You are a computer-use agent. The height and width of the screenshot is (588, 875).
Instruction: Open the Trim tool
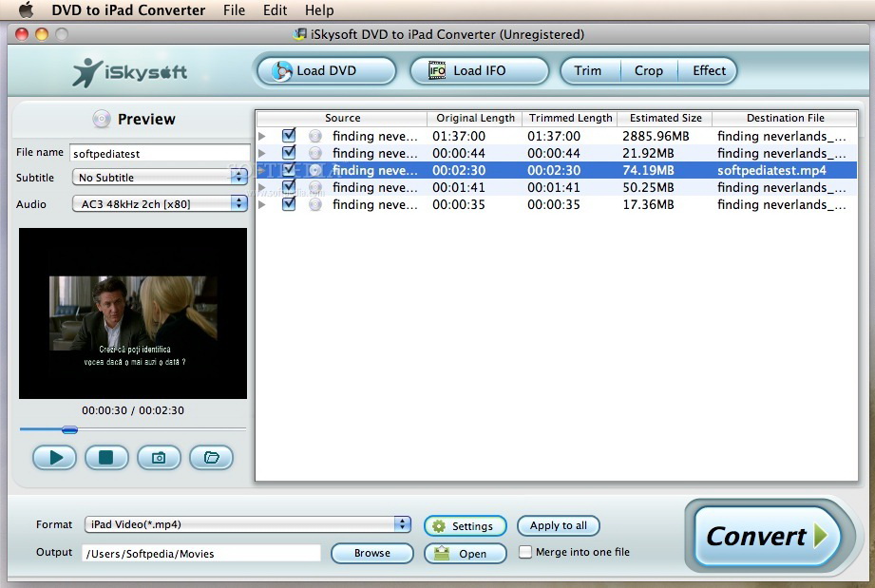click(x=589, y=71)
